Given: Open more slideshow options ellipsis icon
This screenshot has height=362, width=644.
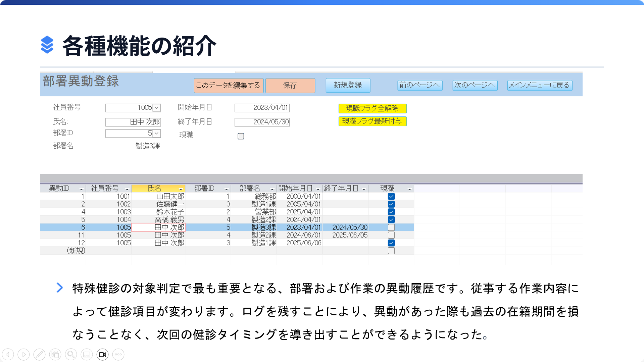Looking at the screenshot, I should [x=118, y=354].
